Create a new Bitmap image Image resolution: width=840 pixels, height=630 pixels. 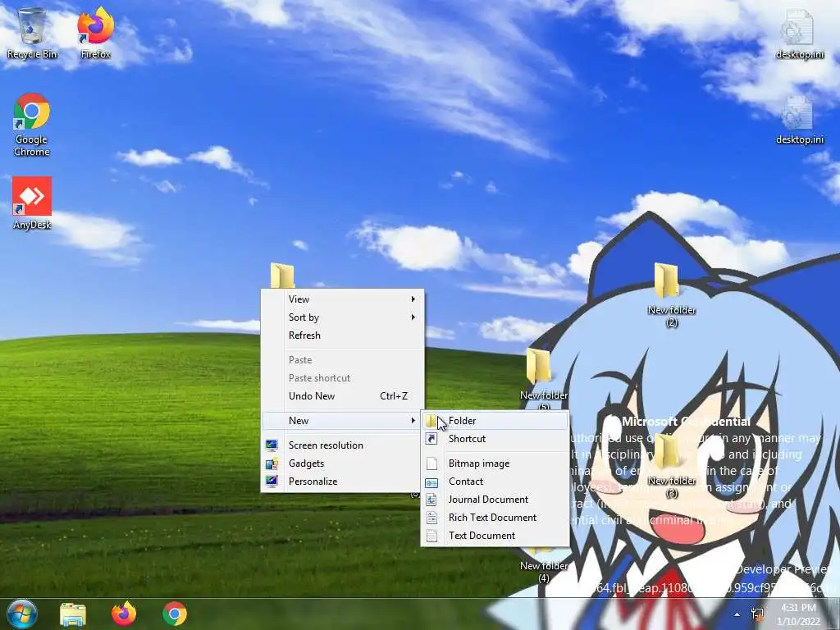coord(495,463)
